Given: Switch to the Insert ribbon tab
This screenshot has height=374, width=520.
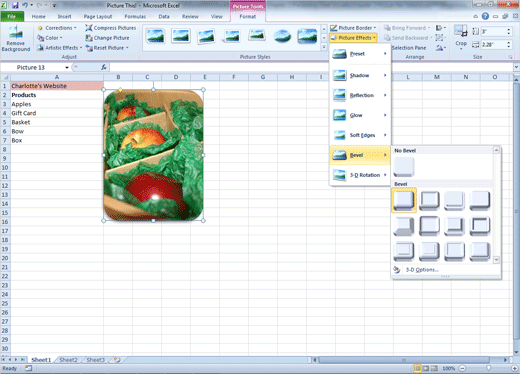Looking at the screenshot, I should (64, 16).
